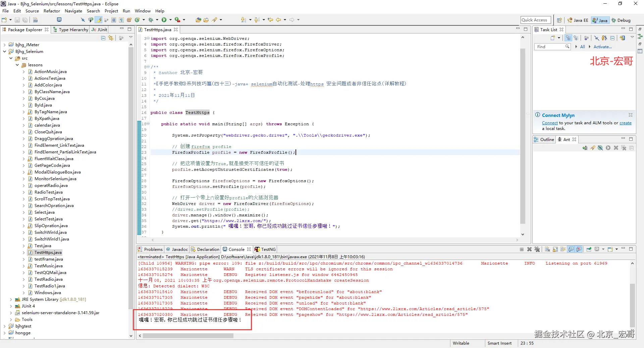Collapse the Bjhg_Selenium project tree node
Viewport: 644px width, 348px height.
coord(5,52)
